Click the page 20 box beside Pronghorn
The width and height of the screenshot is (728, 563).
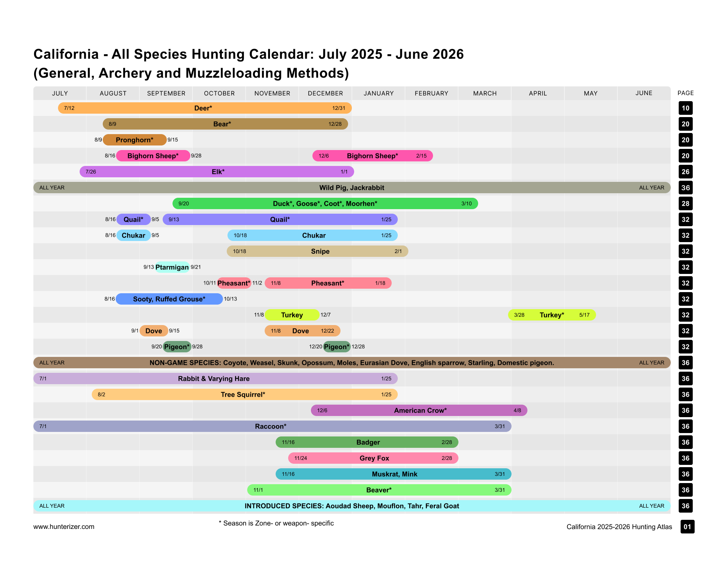tap(686, 140)
